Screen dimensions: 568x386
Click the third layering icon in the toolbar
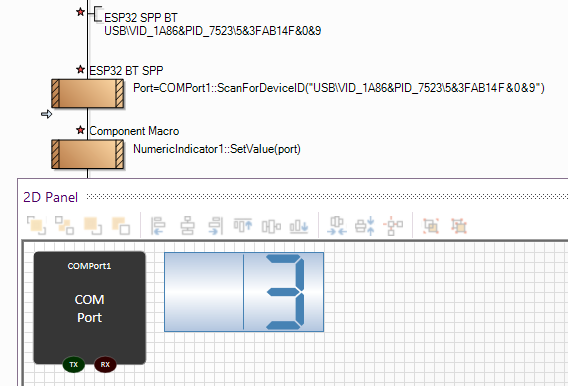coord(93,226)
